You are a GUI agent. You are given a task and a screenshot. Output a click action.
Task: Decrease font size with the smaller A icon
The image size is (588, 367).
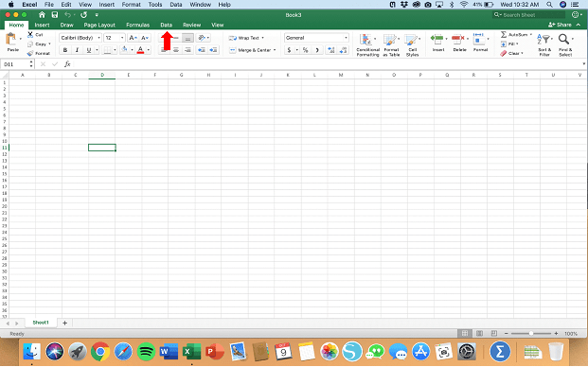click(x=145, y=38)
